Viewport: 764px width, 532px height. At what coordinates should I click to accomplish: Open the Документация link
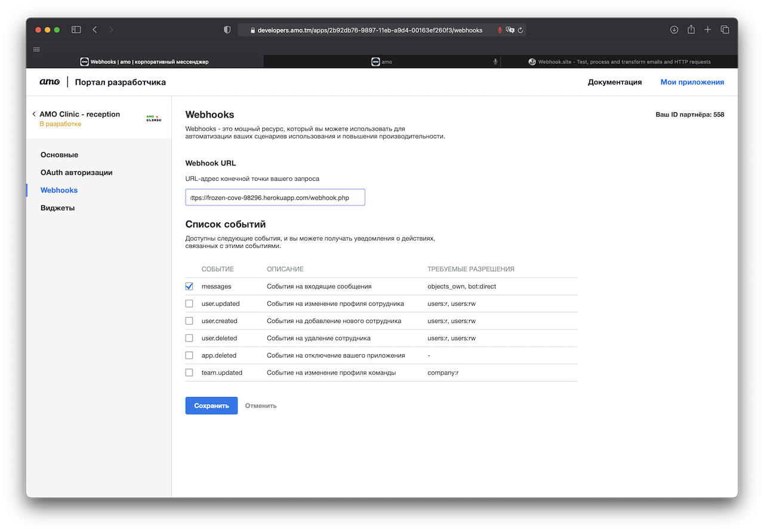(614, 82)
